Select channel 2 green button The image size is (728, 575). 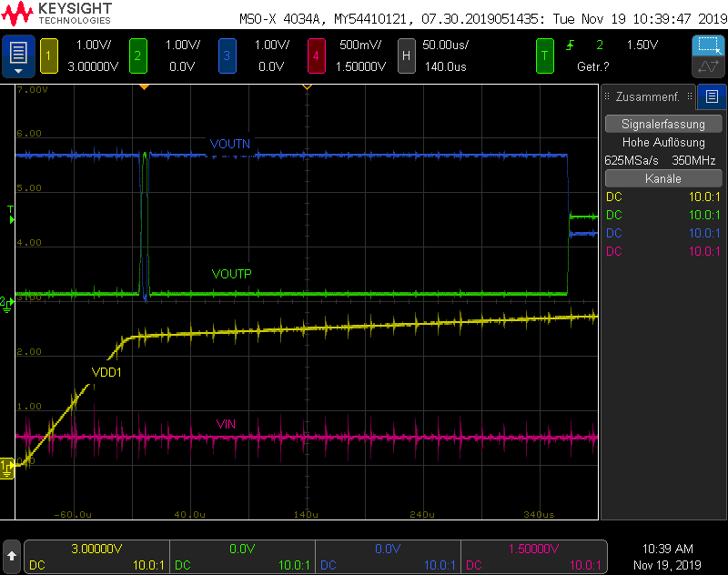138,55
